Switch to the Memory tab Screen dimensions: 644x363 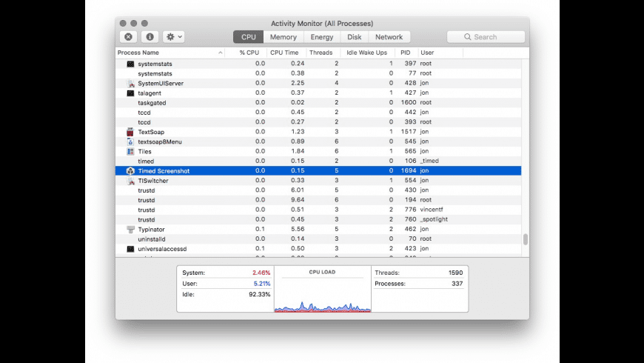(x=284, y=37)
